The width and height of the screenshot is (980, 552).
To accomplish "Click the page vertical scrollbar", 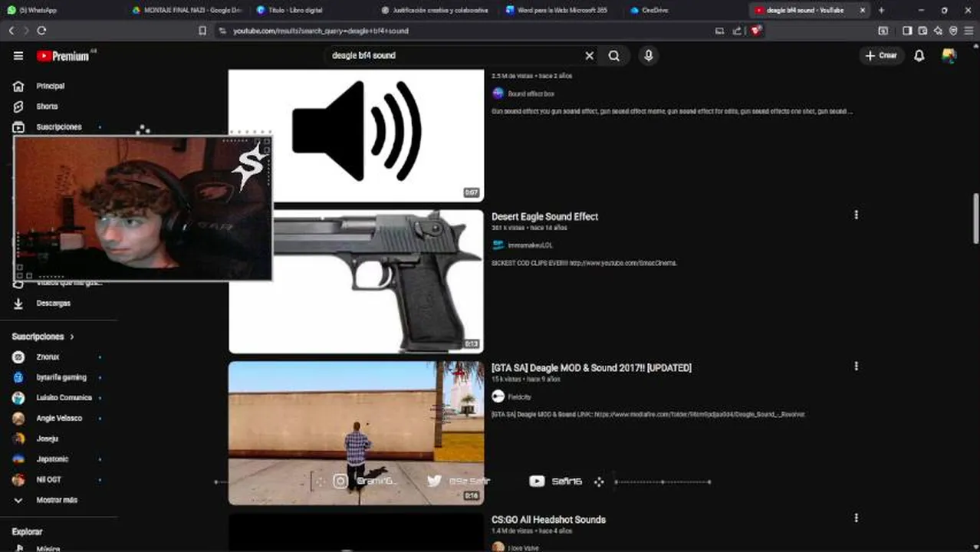I will click(x=975, y=219).
